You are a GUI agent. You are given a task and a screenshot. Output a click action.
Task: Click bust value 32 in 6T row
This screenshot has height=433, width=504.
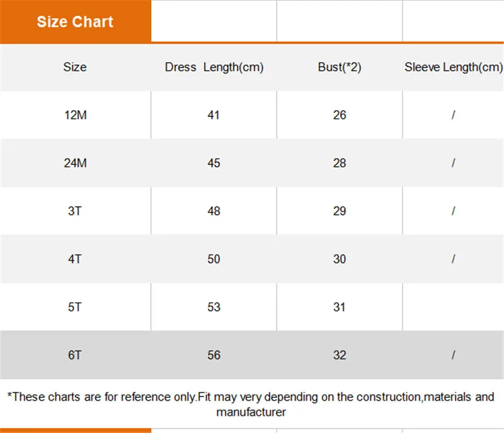coord(340,355)
